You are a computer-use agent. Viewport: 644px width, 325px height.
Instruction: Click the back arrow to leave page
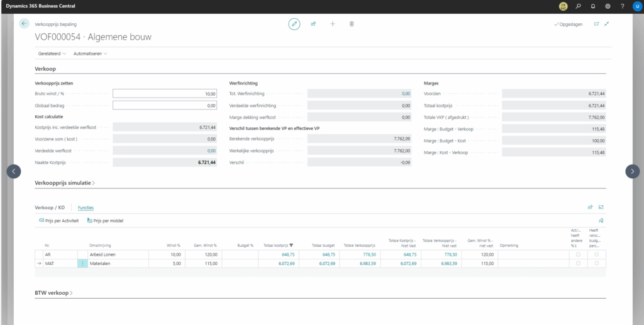pos(25,23)
